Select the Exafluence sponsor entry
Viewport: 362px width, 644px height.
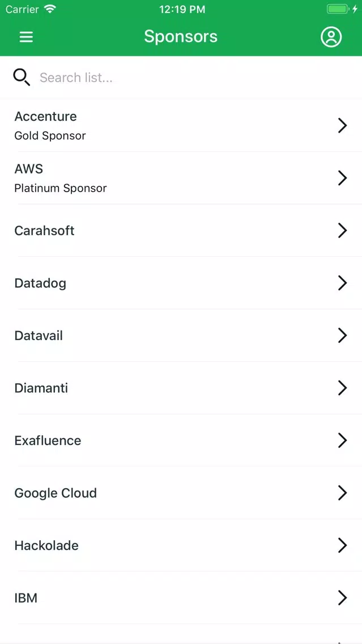181,440
